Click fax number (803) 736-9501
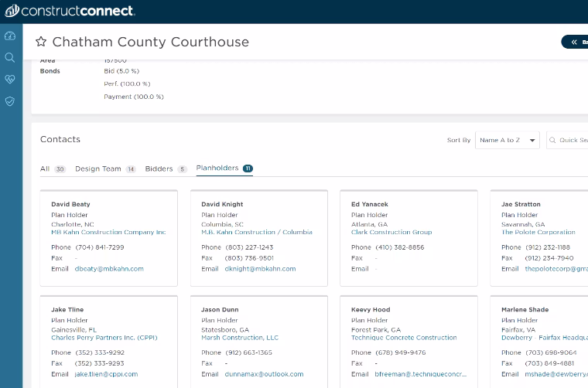The width and height of the screenshot is (588, 388). (x=249, y=258)
